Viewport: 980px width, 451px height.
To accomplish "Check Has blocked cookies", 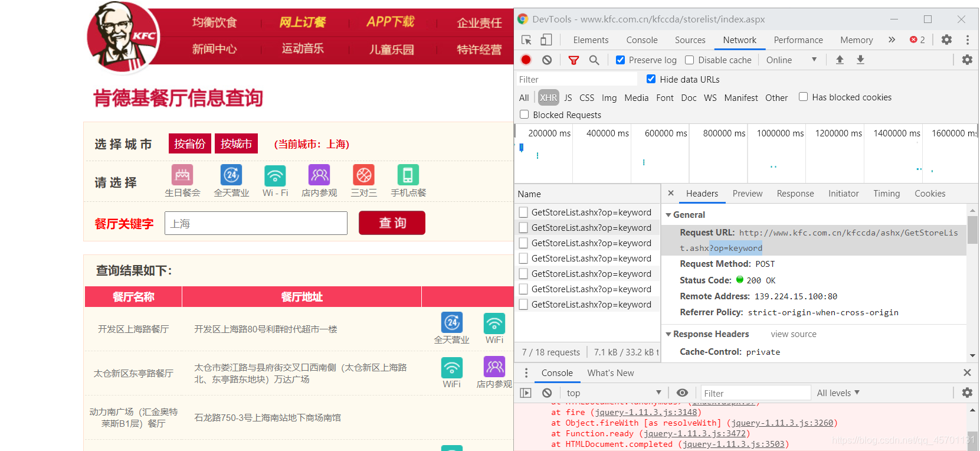I will pyautogui.click(x=803, y=97).
